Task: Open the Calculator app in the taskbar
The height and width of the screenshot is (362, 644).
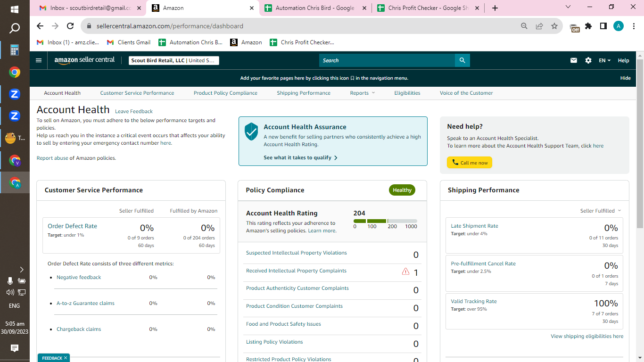Action: coord(15,50)
